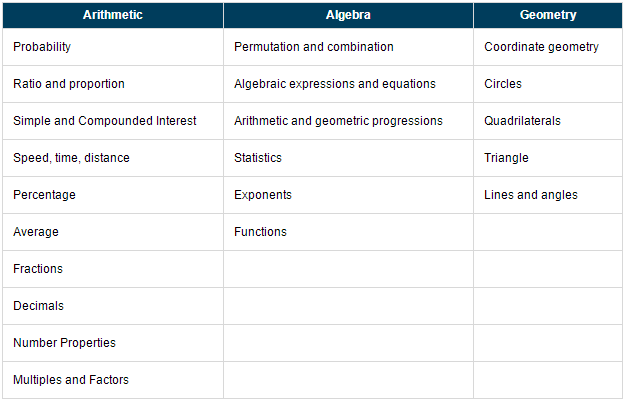Click Permutation and combination
Screen dimensions: 625x401
314,47
